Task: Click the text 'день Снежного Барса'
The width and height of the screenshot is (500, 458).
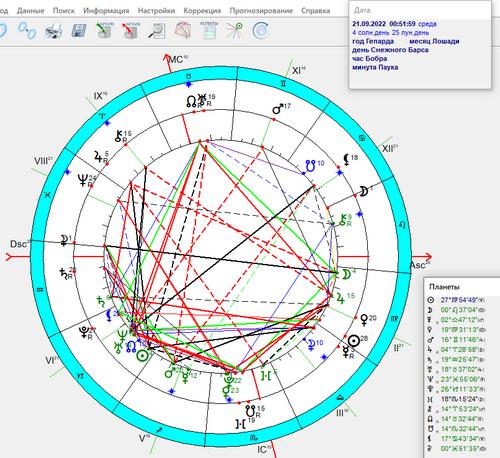Action: coord(390,50)
